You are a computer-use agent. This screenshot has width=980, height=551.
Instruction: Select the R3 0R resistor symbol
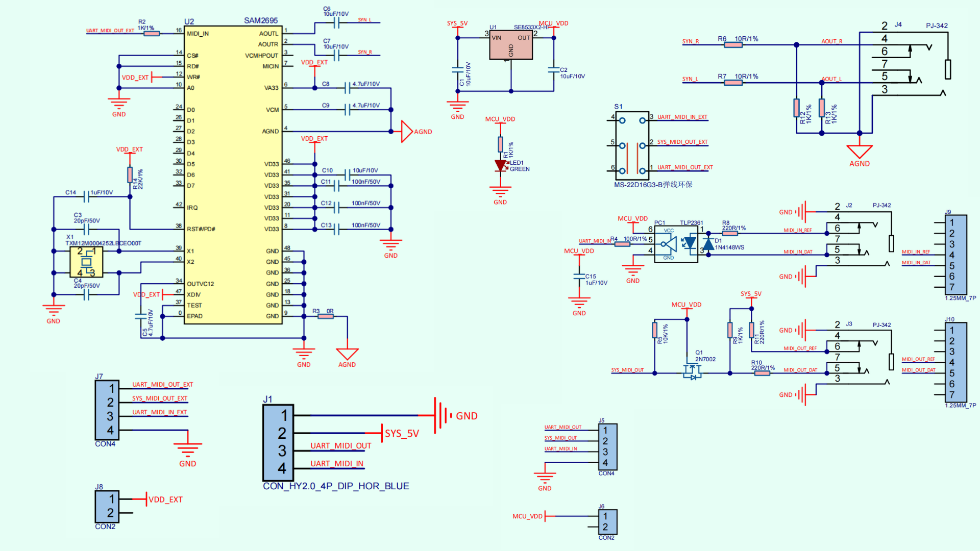(325, 316)
